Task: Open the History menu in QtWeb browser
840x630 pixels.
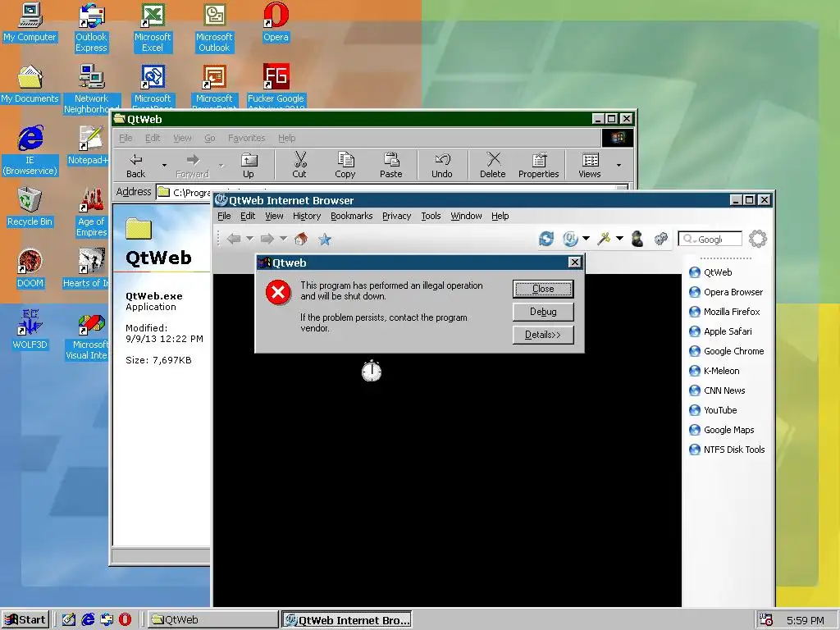Action: [307, 216]
